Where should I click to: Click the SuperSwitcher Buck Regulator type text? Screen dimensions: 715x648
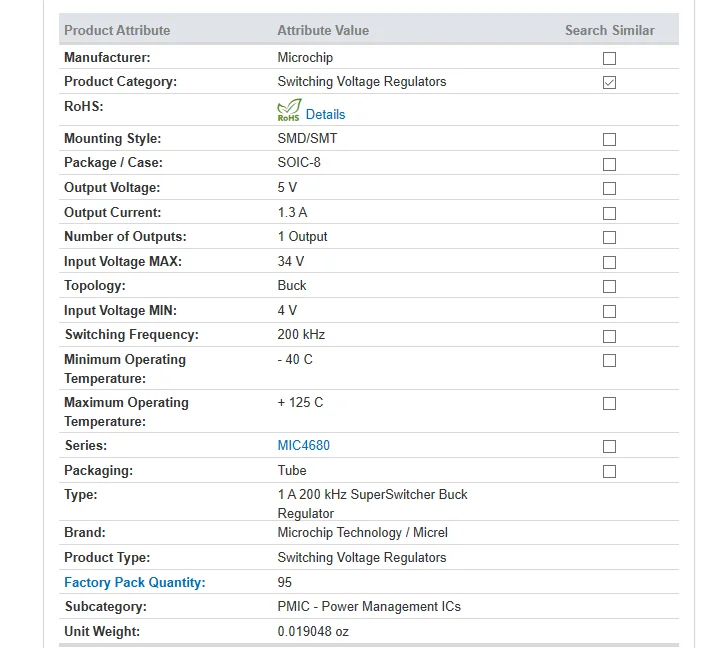point(373,504)
